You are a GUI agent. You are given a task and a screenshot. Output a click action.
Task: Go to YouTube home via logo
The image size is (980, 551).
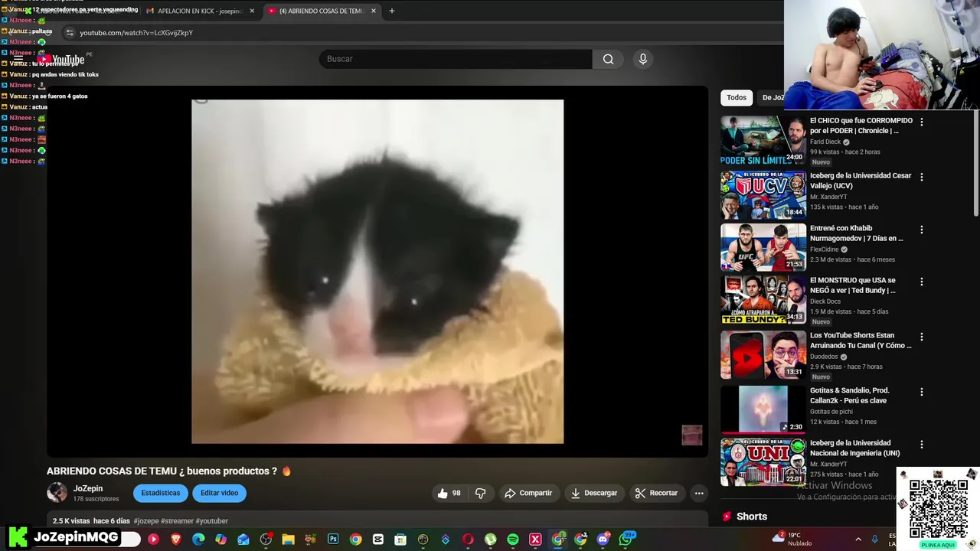(61, 60)
